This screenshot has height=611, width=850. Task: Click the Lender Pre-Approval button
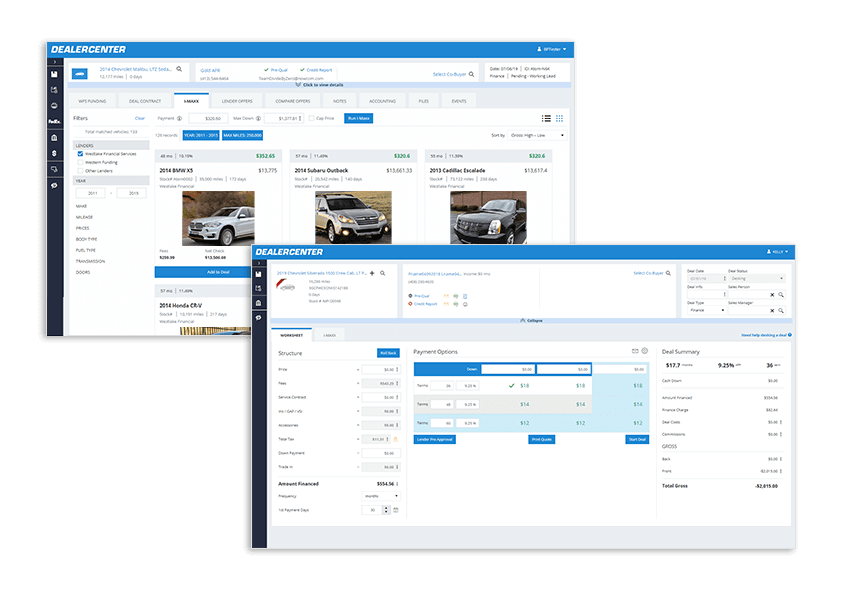coord(435,439)
